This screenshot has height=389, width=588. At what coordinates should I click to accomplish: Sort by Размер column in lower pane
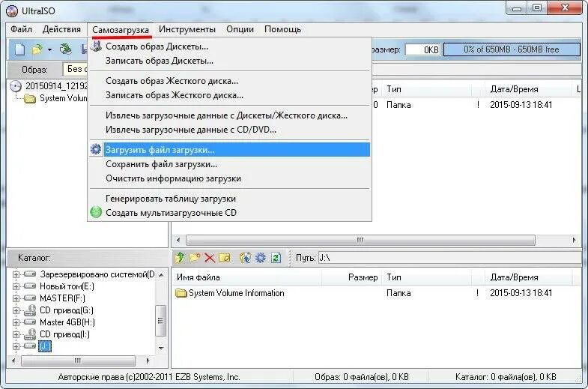352,277
